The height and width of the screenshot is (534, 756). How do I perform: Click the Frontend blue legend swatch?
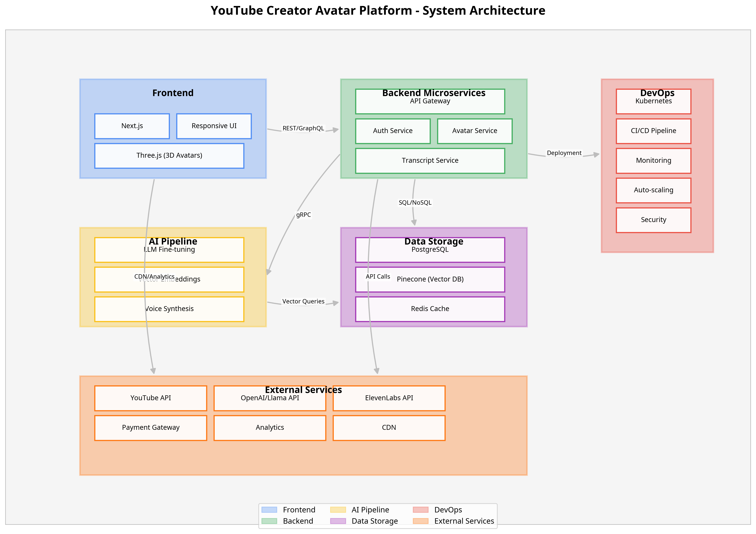(x=269, y=510)
